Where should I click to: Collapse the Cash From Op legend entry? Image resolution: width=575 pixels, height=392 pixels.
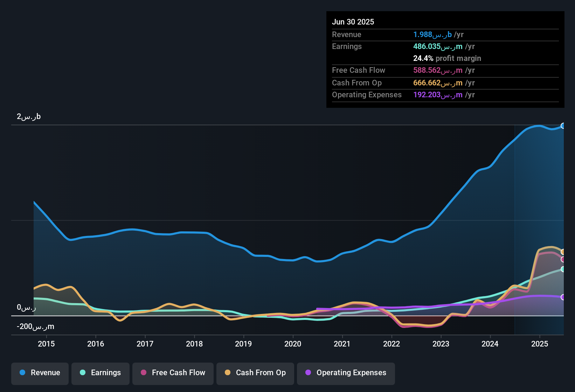coord(255,373)
